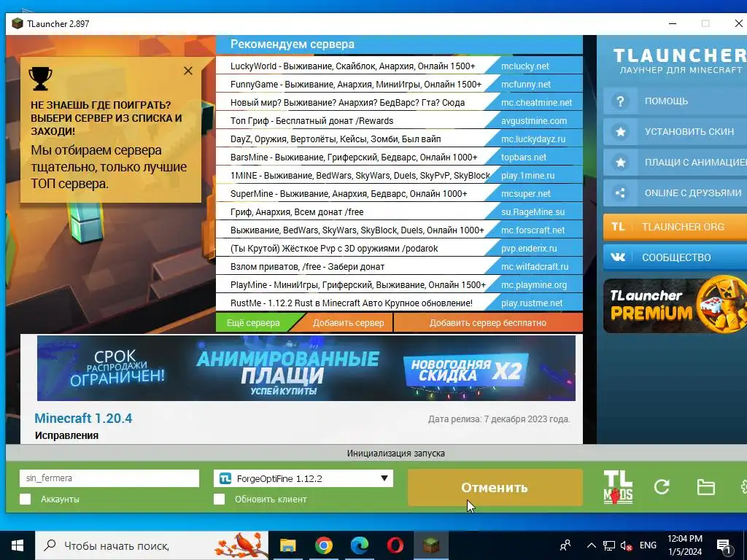
Task: Click the refresh arrow icon
Action: (x=662, y=486)
